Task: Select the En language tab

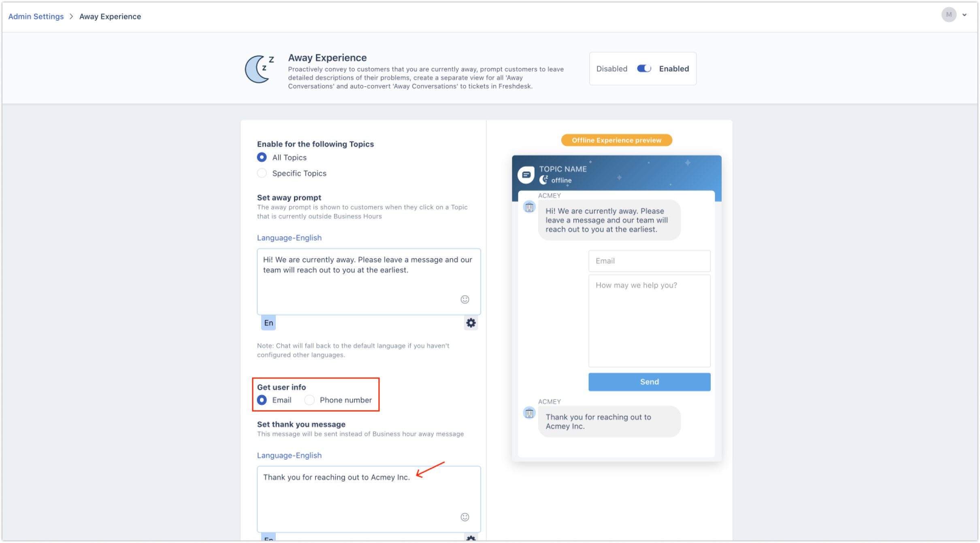Action: click(x=268, y=323)
